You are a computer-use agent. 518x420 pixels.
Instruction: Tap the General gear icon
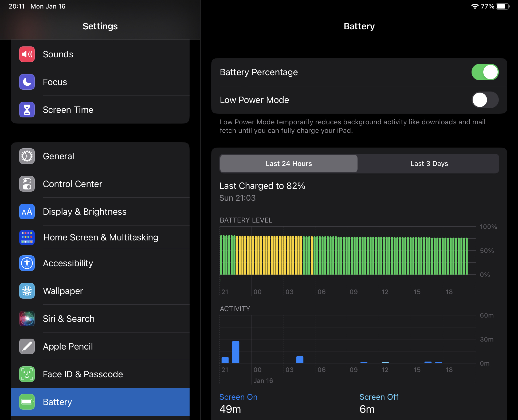pyautogui.click(x=27, y=156)
